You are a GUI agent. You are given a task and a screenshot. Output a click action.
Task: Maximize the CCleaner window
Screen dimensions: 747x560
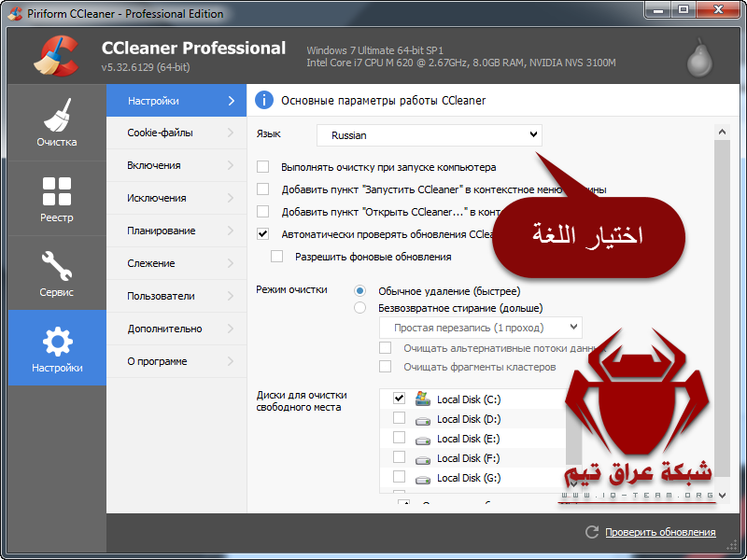pos(684,9)
